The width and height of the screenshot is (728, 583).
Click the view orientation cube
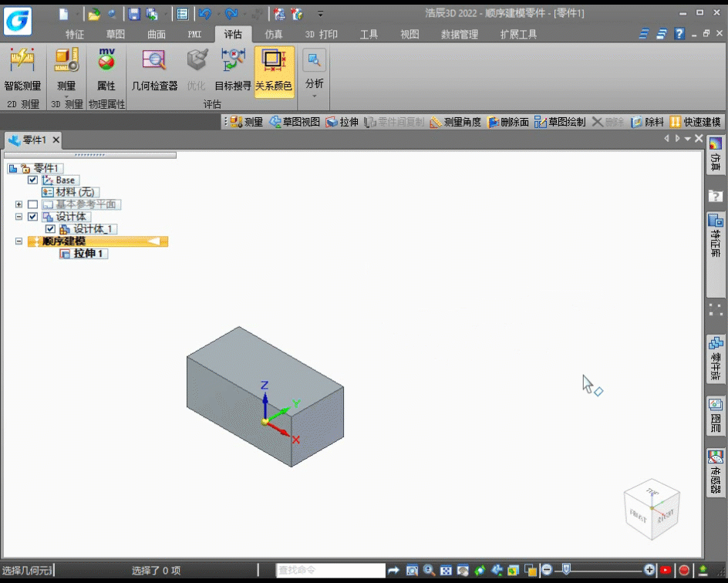(x=652, y=509)
